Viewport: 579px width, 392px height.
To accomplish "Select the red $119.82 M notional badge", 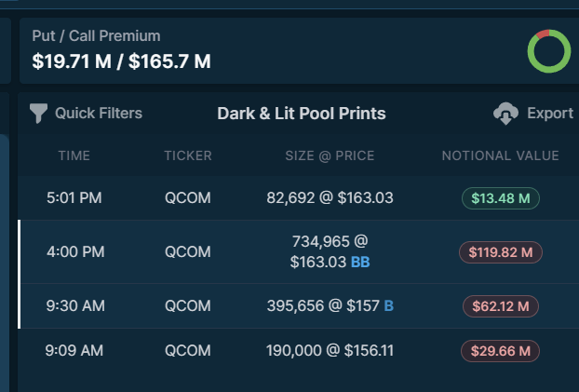I will 501,252.
